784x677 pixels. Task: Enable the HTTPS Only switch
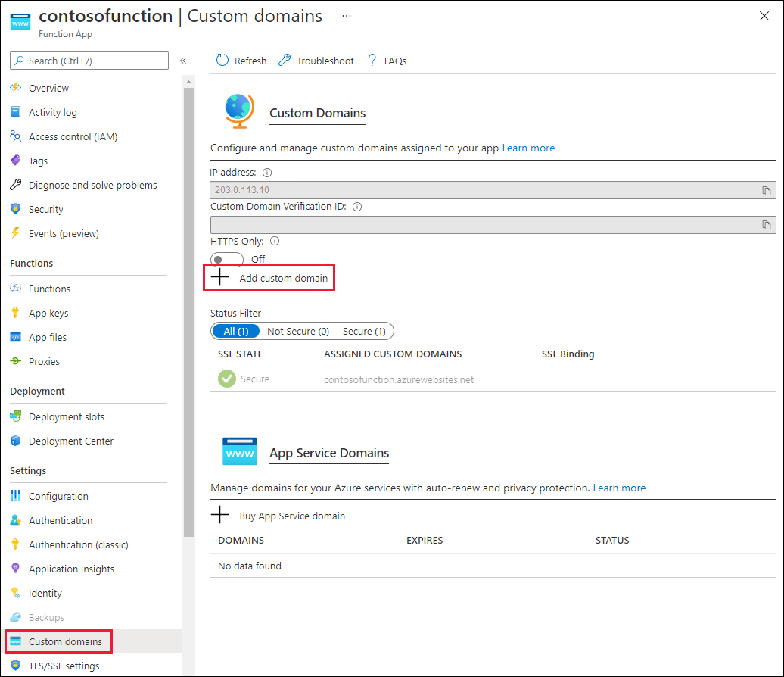pos(226,259)
